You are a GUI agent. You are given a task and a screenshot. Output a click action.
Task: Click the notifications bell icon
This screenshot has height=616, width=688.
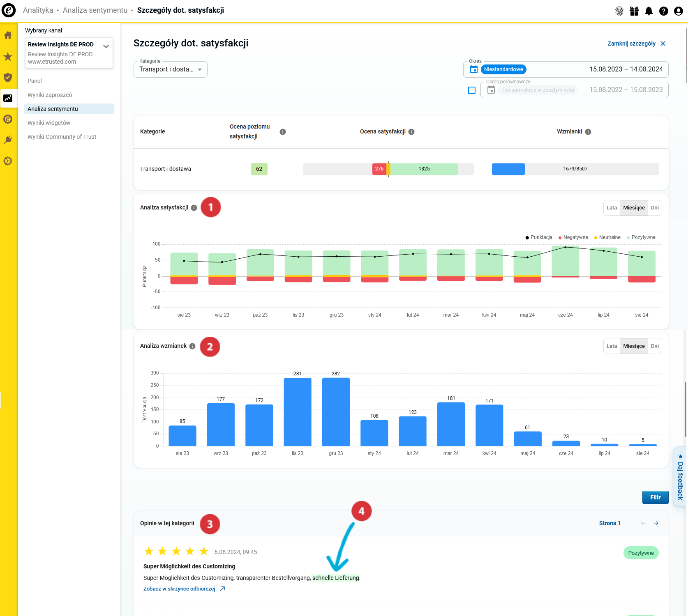[x=649, y=11]
